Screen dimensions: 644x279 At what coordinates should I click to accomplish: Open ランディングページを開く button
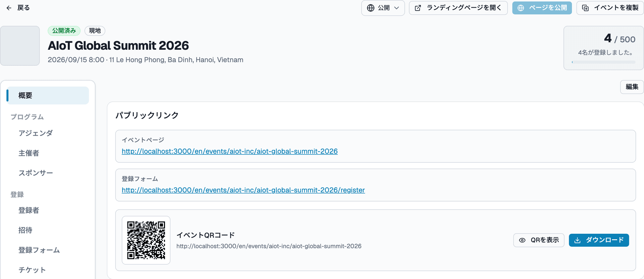[x=458, y=8]
